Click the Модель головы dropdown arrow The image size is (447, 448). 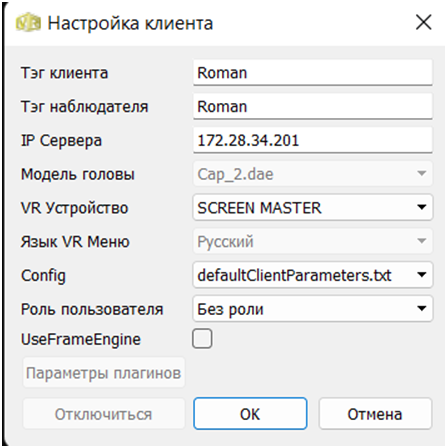click(x=422, y=174)
